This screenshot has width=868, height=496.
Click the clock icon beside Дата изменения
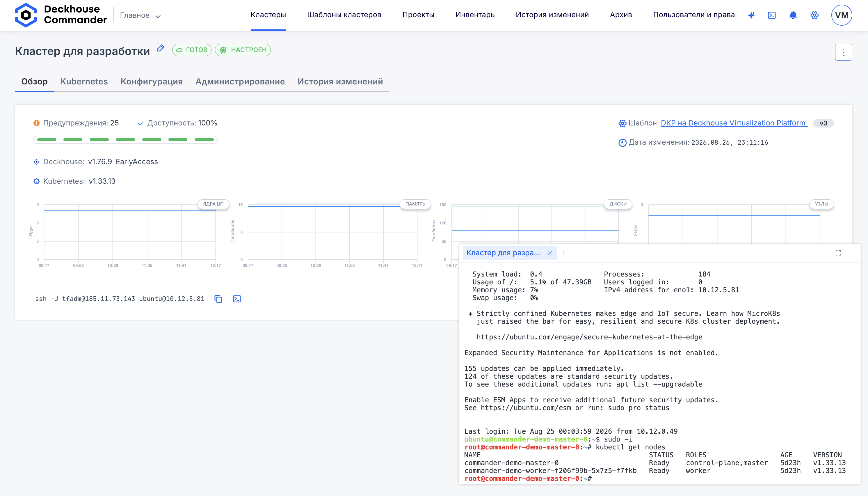pyautogui.click(x=622, y=143)
